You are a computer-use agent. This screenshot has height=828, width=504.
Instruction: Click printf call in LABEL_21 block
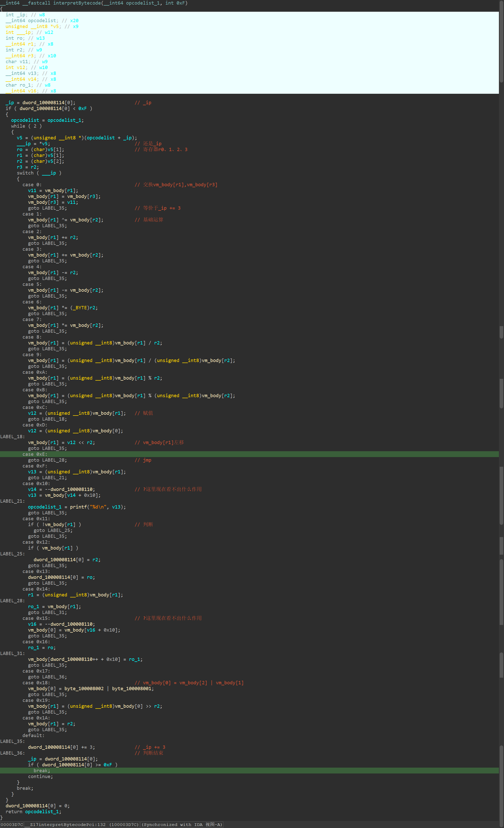pos(78,507)
